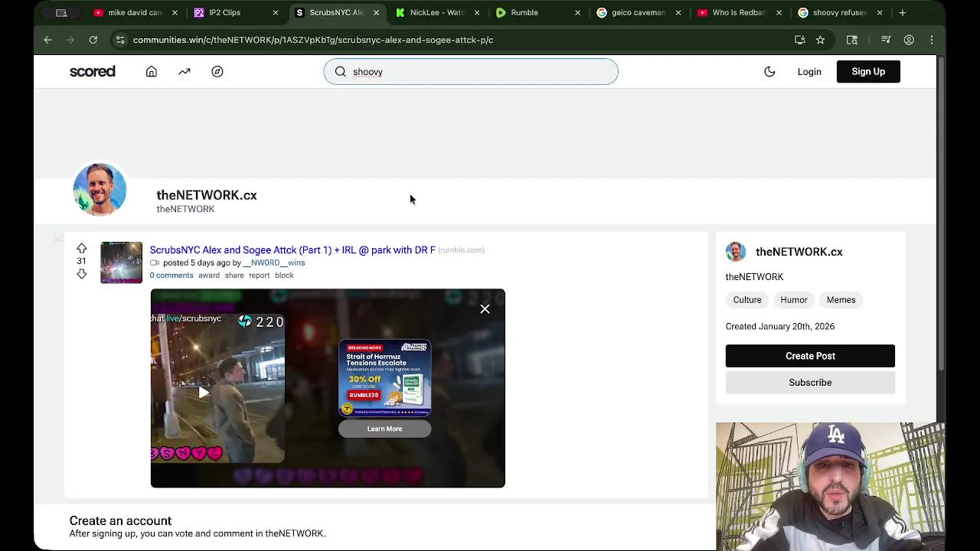Close the embedded video ad overlay
980x551 pixels.
tap(485, 309)
